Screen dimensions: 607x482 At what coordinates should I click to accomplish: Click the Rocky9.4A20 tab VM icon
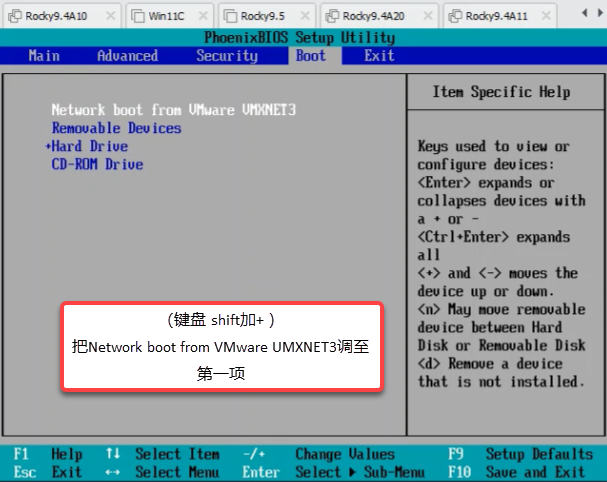[331, 16]
